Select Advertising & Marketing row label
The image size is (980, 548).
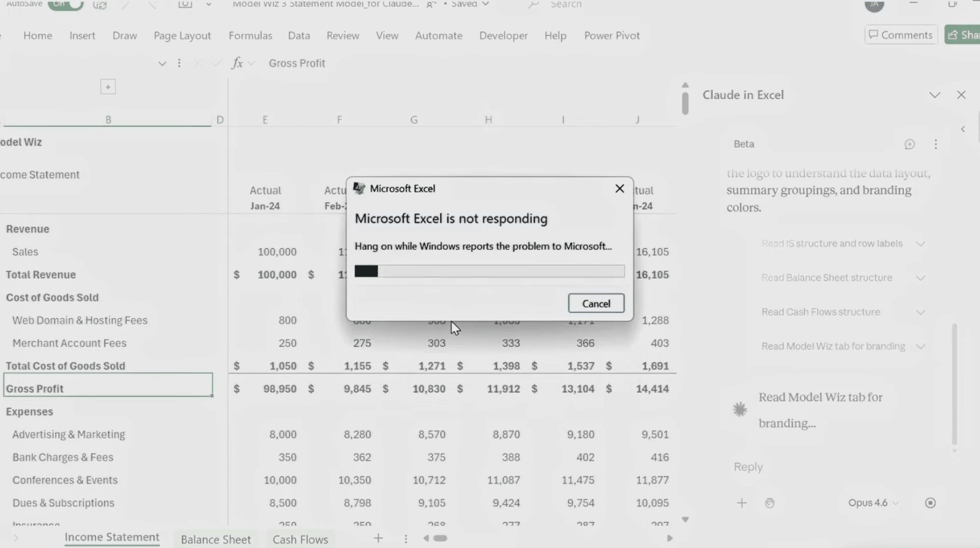tap(69, 435)
